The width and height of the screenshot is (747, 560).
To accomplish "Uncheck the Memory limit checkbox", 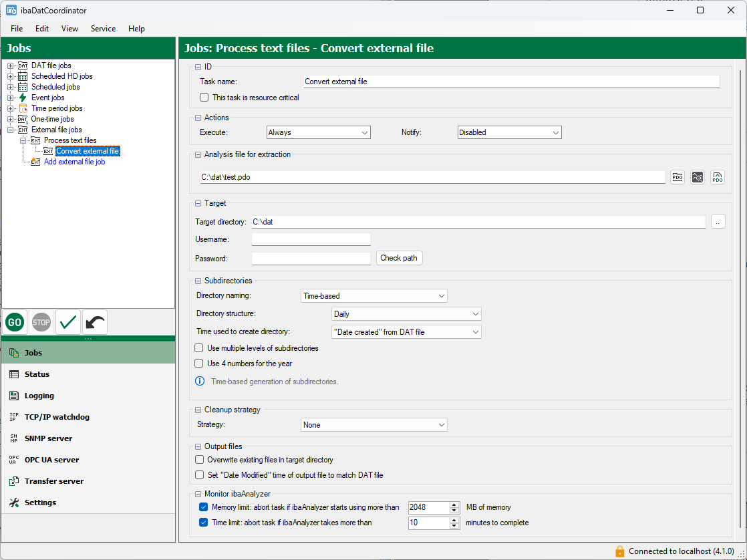I will [x=203, y=507].
